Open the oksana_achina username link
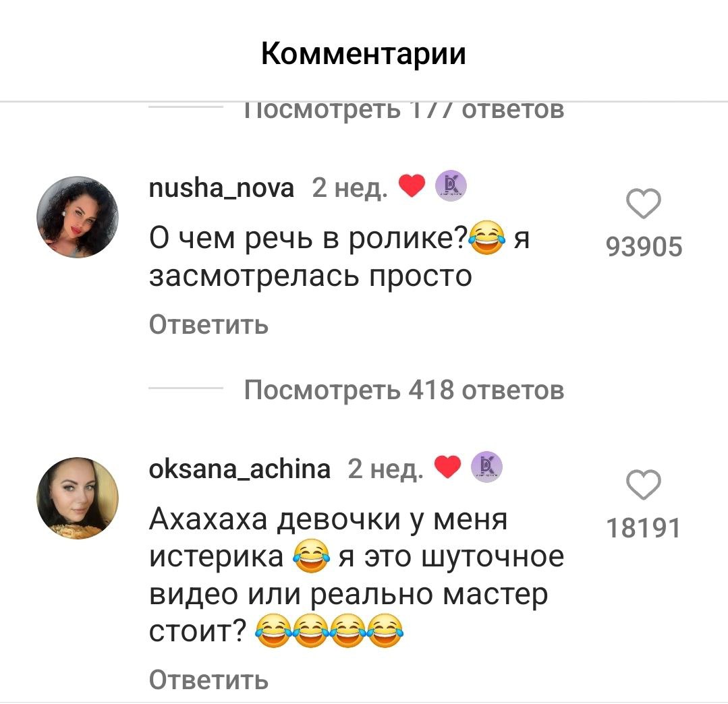 [x=240, y=469]
